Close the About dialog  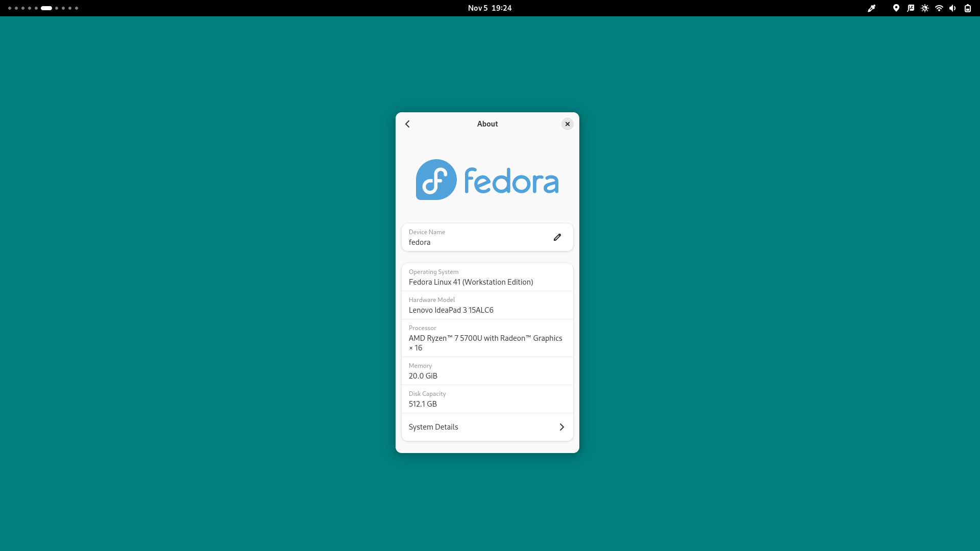[567, 124]
